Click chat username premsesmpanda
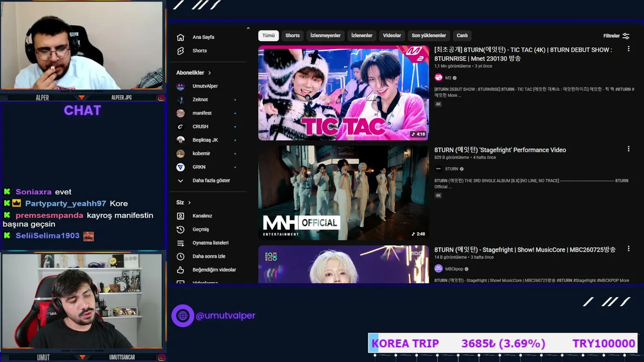The image size is (644, 362). 49,215
